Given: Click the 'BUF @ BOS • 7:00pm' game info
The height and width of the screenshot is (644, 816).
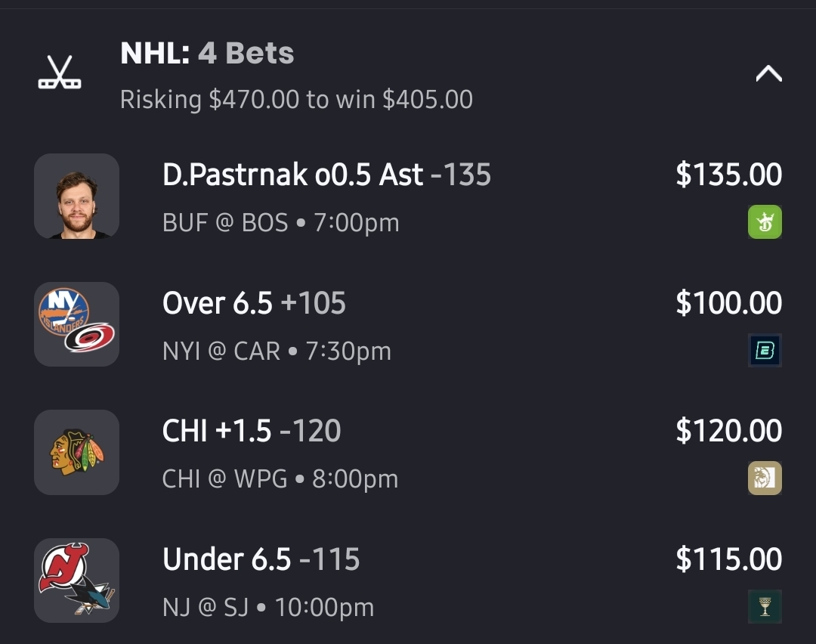Looking at the screenshot, I should [x=280, y=223].
